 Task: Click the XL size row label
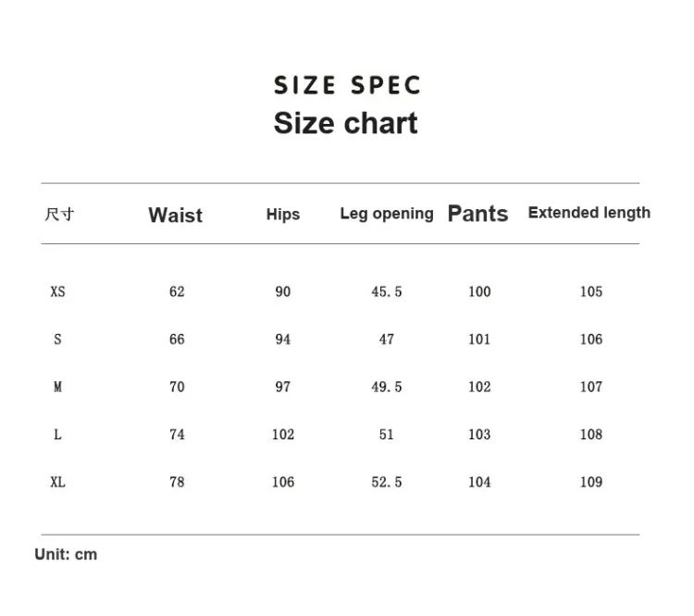click(57, 482)
